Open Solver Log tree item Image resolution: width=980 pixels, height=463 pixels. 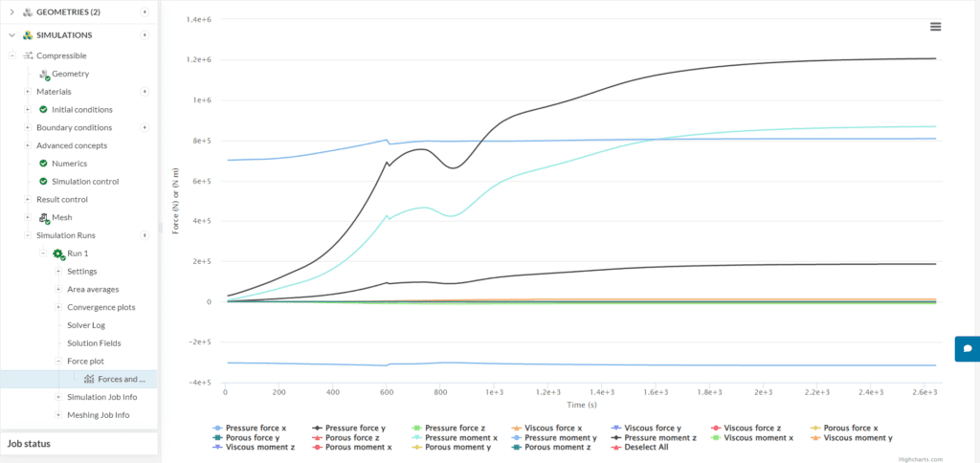point(86,325)
